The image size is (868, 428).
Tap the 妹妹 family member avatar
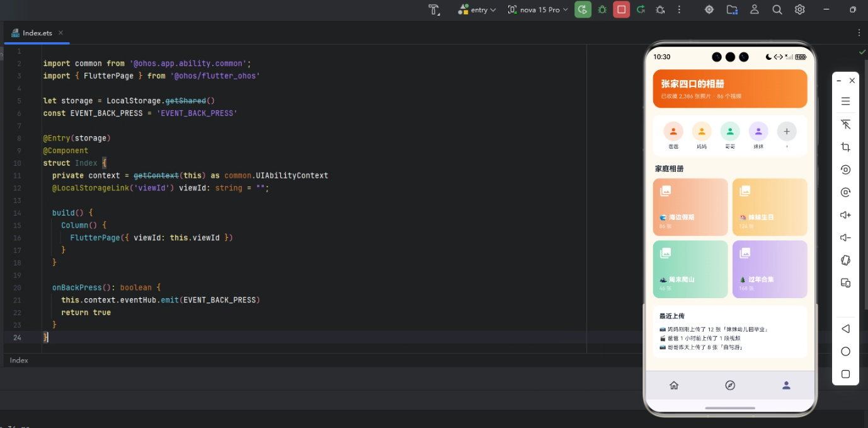point(758,131)
